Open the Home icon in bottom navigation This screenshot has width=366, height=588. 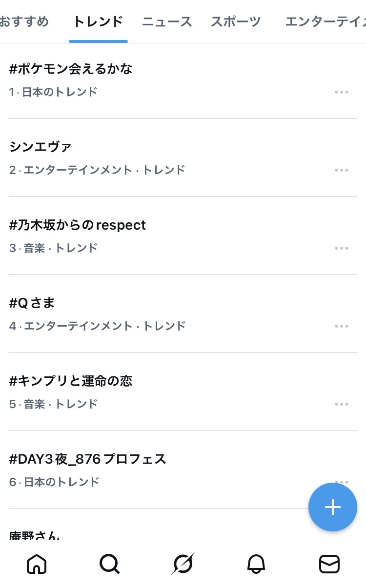[36, 564]
